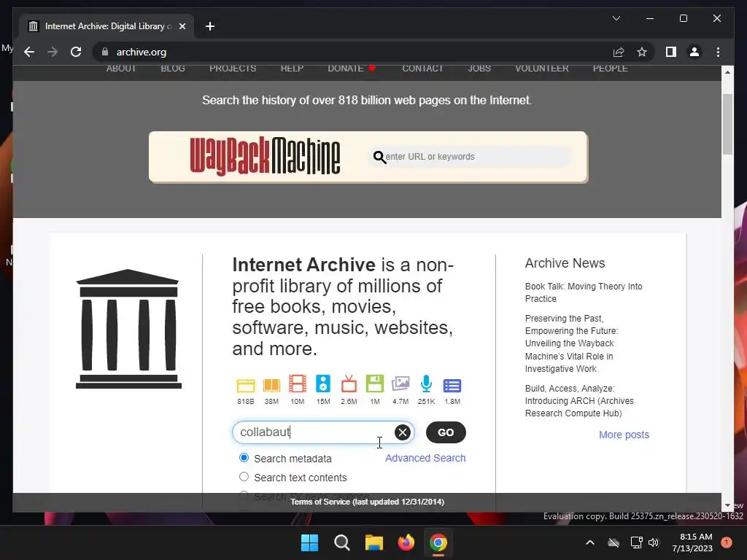Screen dimensions: 747x560
Task: Open the software floppy icon labeled 1M
Action: click(x=375, y=384)
